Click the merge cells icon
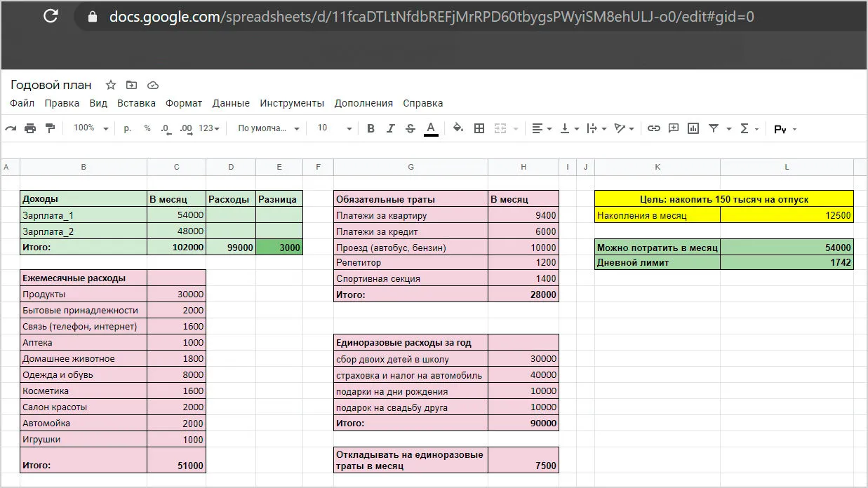 (x=500, y=128)
